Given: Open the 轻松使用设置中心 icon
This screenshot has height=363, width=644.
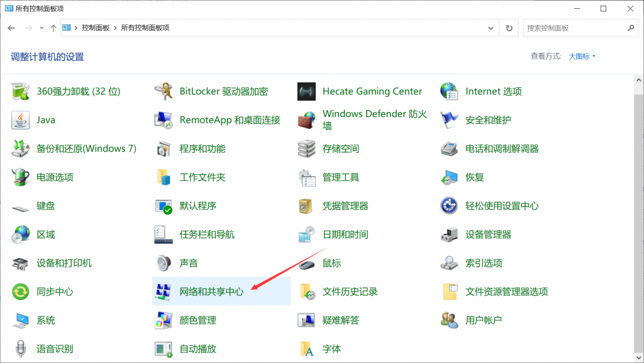Looking at the screenshot, I should (x=449, y=206).
